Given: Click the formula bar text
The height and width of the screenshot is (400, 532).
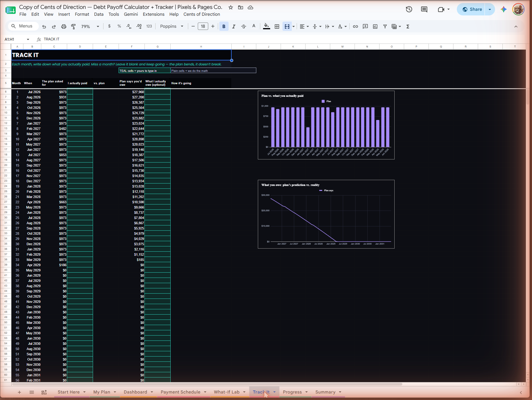Looking at the screenshot, I should coord(52,39).
